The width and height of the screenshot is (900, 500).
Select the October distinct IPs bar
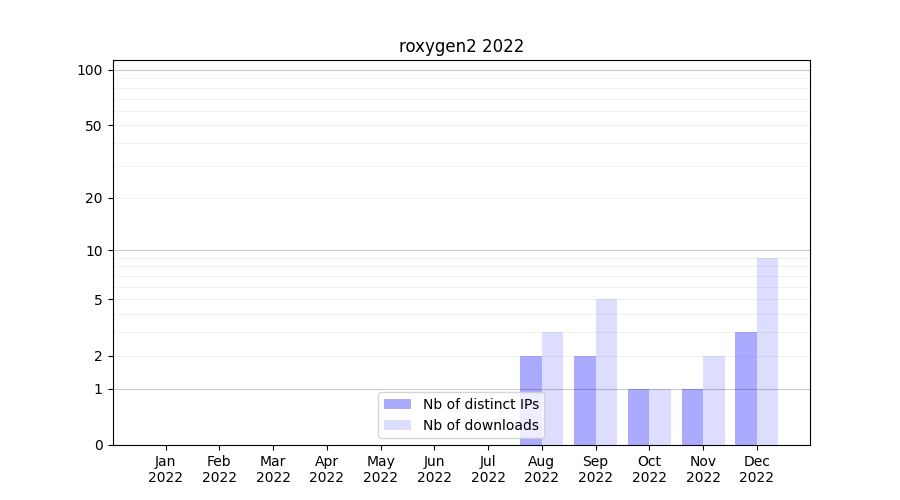coord(639,416)
